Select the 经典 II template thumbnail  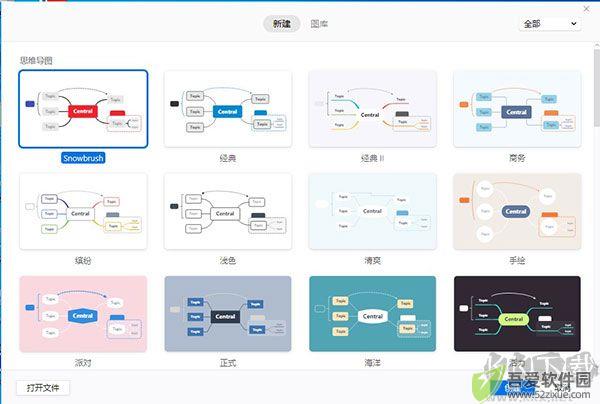click(x=372, y=109)
